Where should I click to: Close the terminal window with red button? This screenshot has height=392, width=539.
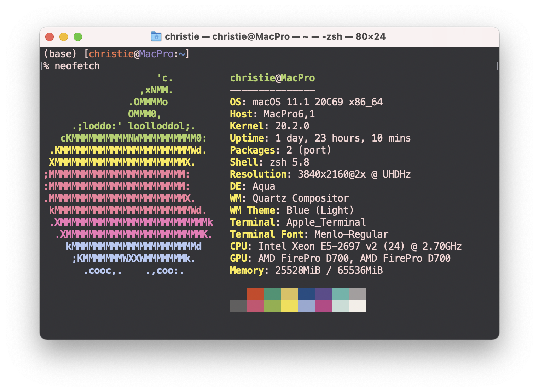coord(50,37)
